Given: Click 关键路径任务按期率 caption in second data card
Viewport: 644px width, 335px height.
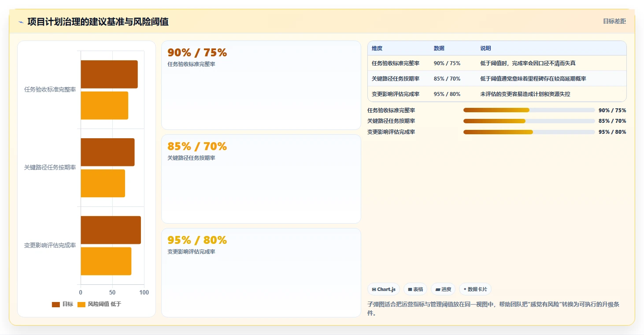Looking at the screenshot, I should coord(191,158).
